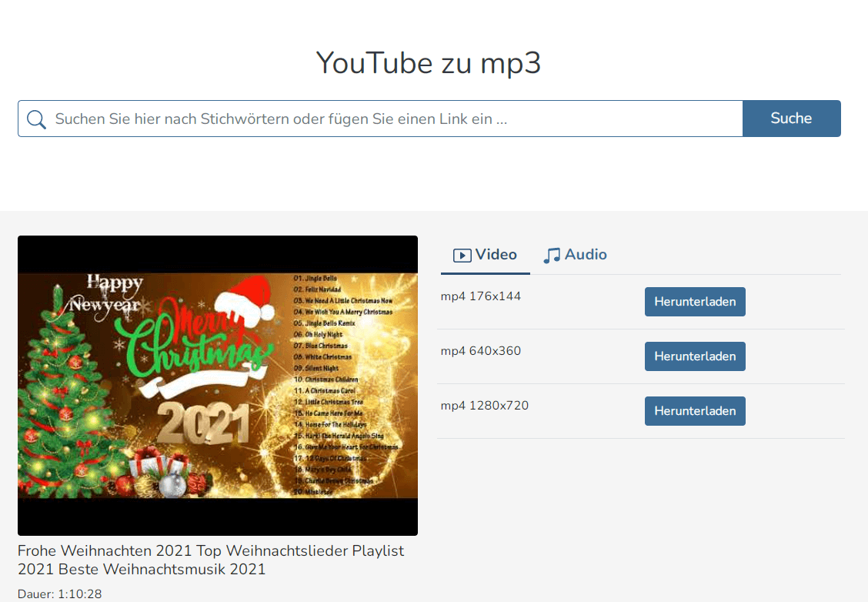Click the Frohe Weihnachten 2021 video title
Image resolution: width=868 pixels, height=602 pixels.
(x=211, y=559)
